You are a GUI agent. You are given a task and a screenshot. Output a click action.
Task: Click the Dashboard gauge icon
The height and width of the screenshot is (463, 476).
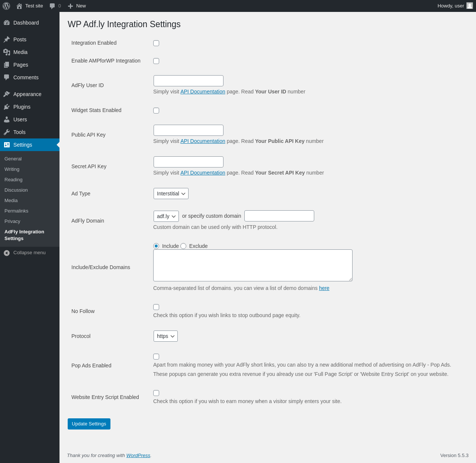point(7,23)
